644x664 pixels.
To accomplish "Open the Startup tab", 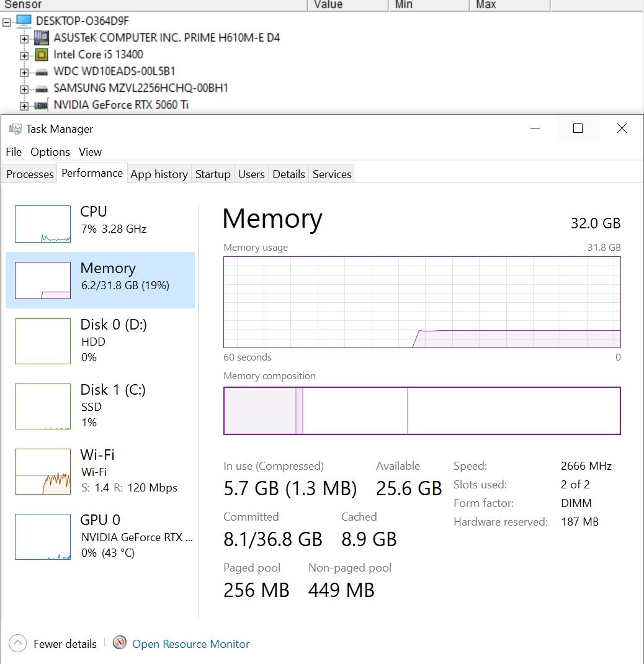I will (x=213, y=174).
